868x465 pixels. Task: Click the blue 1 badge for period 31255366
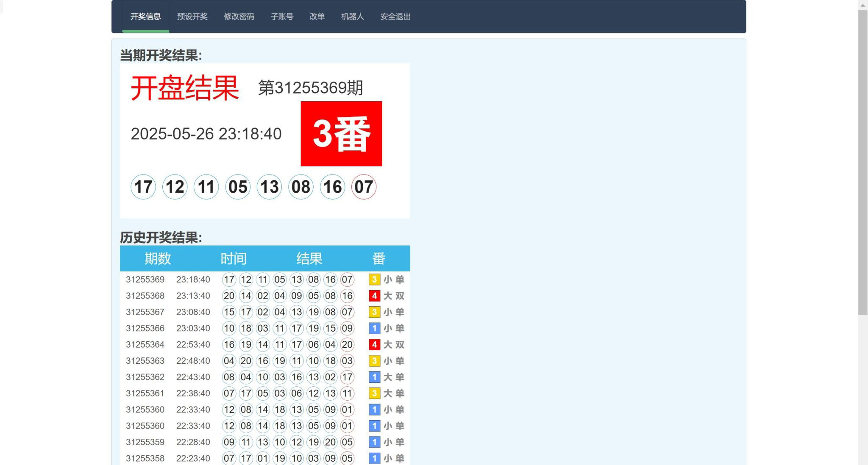pos(374,328)
